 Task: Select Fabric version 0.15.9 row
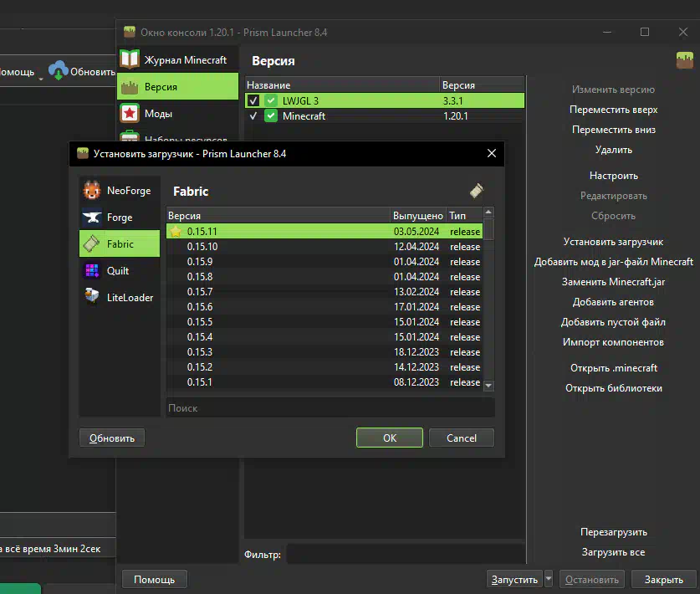[324, 262]
